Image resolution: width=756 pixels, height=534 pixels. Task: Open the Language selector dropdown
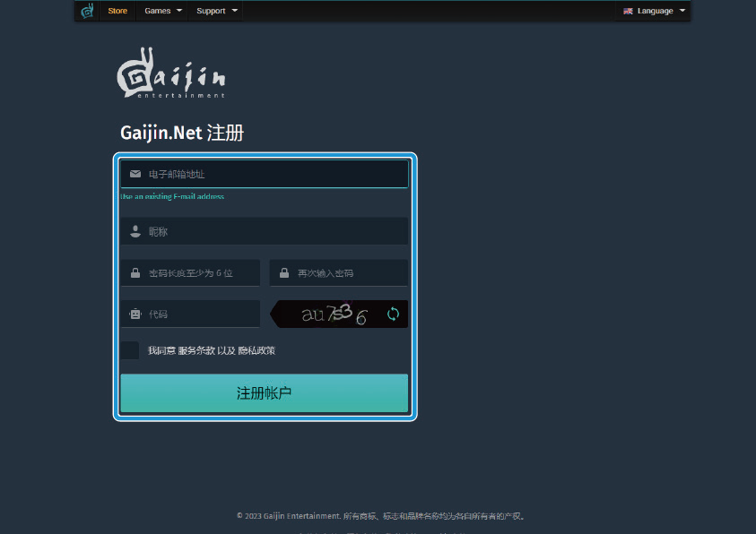654,11
